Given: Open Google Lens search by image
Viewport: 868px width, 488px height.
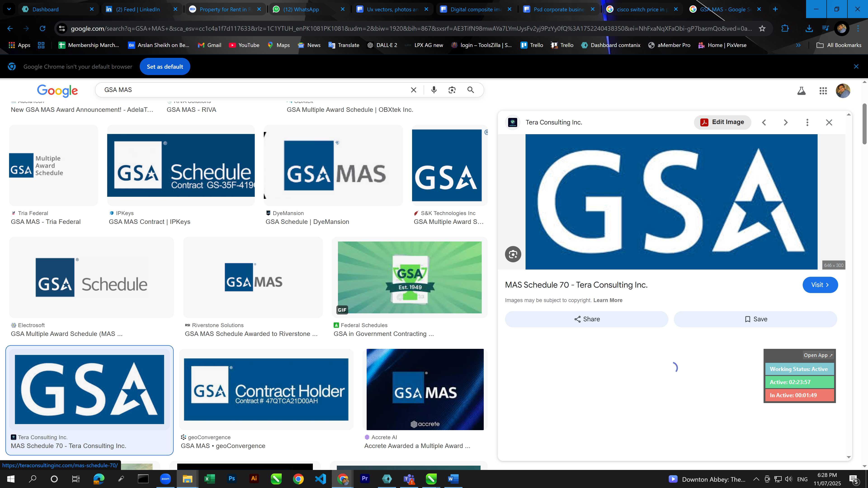Looking at the screenshot, I should [452, 90].
